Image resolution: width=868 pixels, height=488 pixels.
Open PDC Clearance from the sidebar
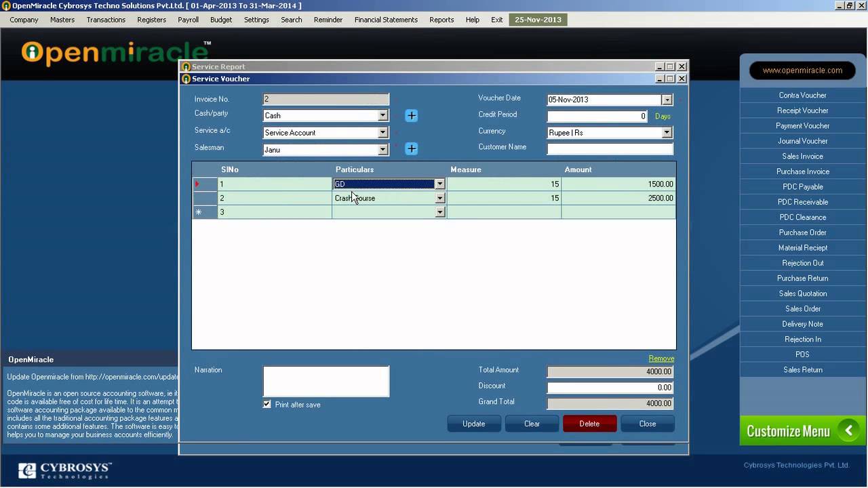[803, 218]
